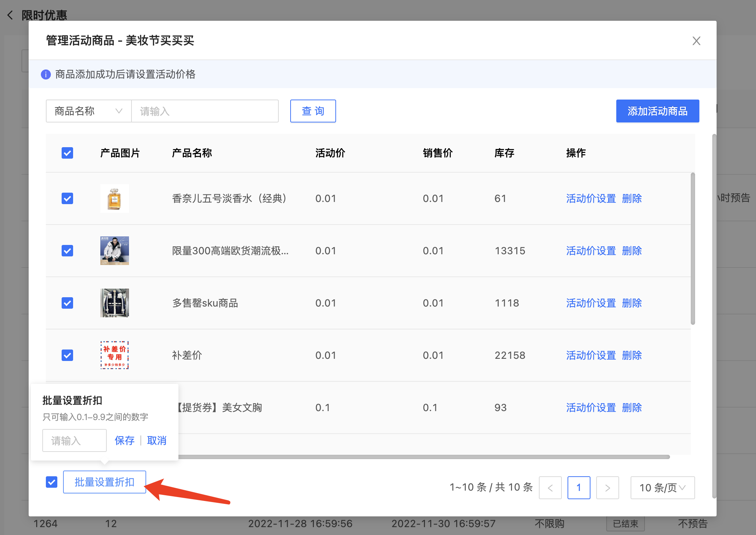This screenshot has height=535, width=756.
Task: Click stock value 22158
Action: click(510, 355)
